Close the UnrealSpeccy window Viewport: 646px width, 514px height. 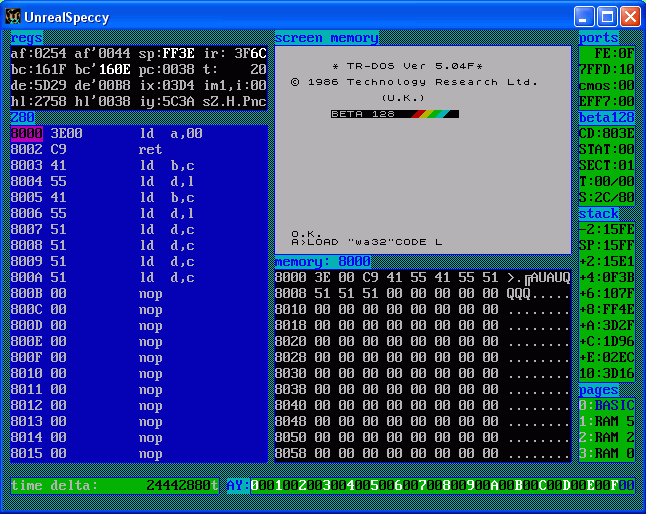point(630,17)
